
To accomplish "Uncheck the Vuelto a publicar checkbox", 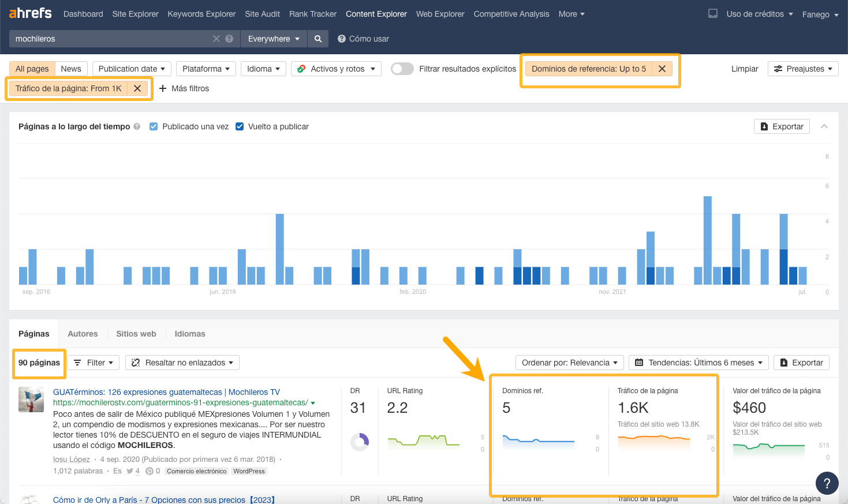I will tap(240, 126).
